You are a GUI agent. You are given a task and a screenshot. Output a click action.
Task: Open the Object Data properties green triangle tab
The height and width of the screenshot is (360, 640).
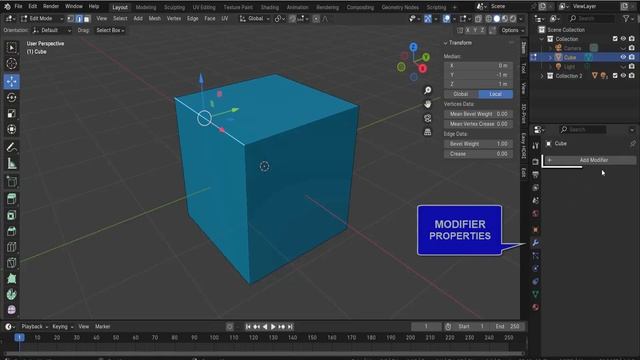536,294
